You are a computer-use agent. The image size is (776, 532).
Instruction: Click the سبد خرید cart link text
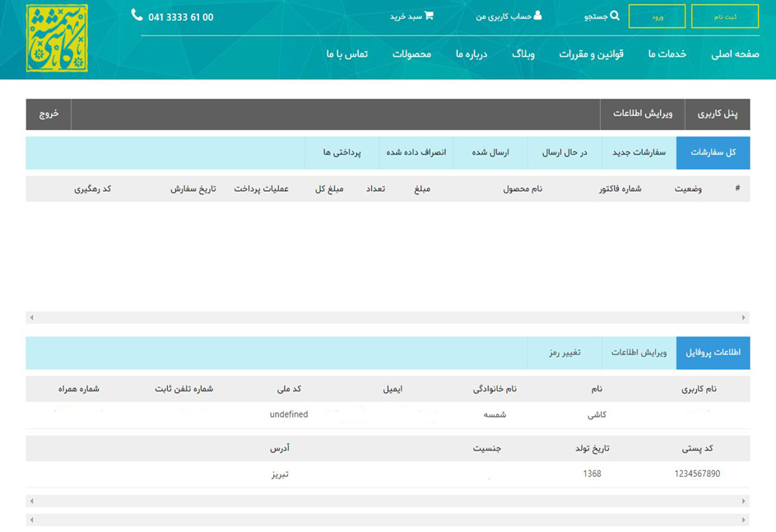(x=406, y=16)
